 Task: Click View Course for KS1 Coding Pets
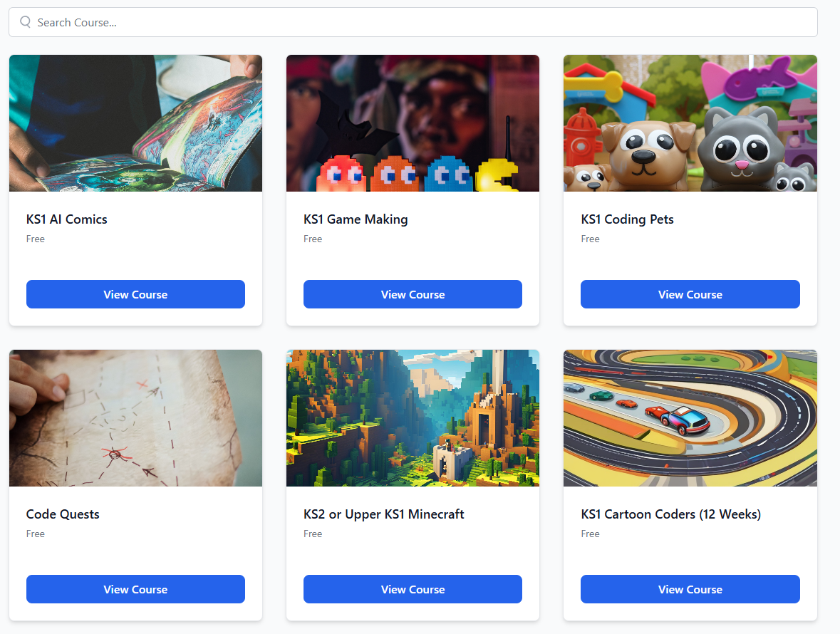pyautogui.click(x=690, y=294)
